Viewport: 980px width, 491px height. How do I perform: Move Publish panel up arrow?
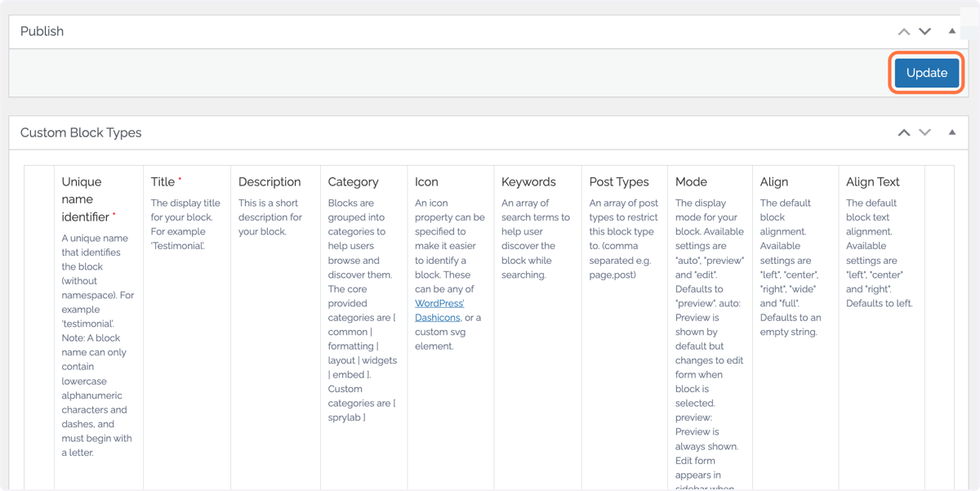tap(904, 32)
